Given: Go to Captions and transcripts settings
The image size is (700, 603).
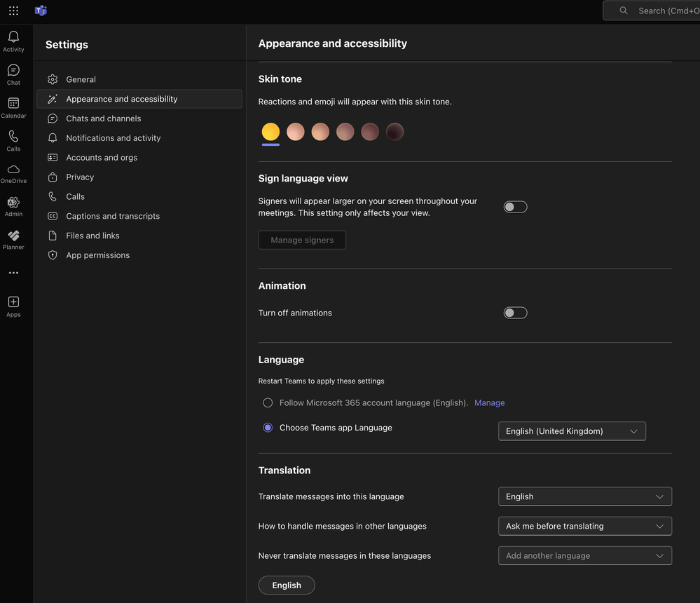Looking at the screenshot, I should [139, 216].
